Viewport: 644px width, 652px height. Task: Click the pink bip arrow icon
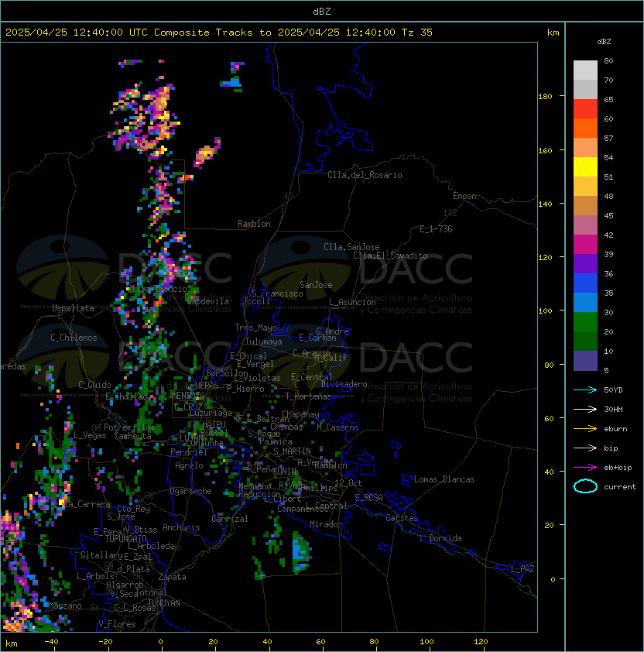click(585, 448)
